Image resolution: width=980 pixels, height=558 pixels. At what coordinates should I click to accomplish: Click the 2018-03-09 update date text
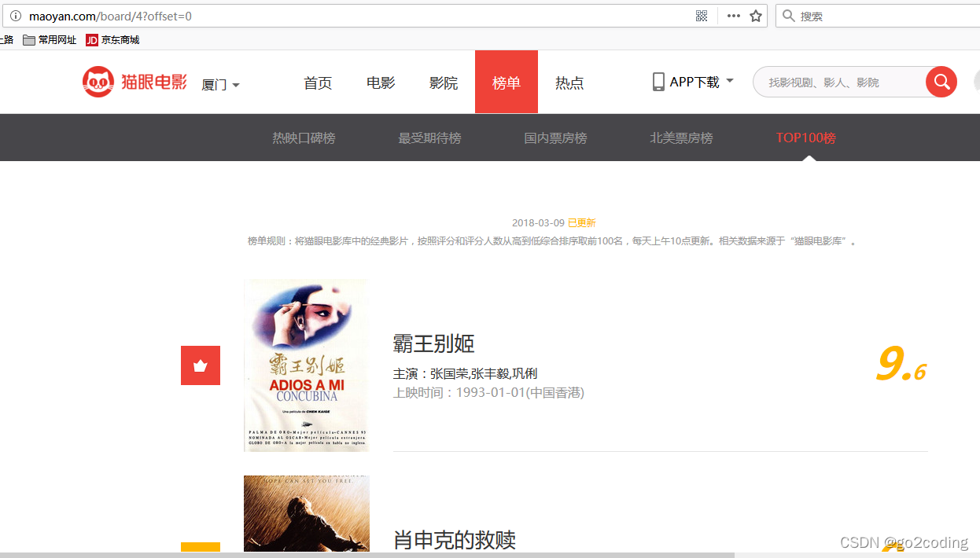point(538,223)
